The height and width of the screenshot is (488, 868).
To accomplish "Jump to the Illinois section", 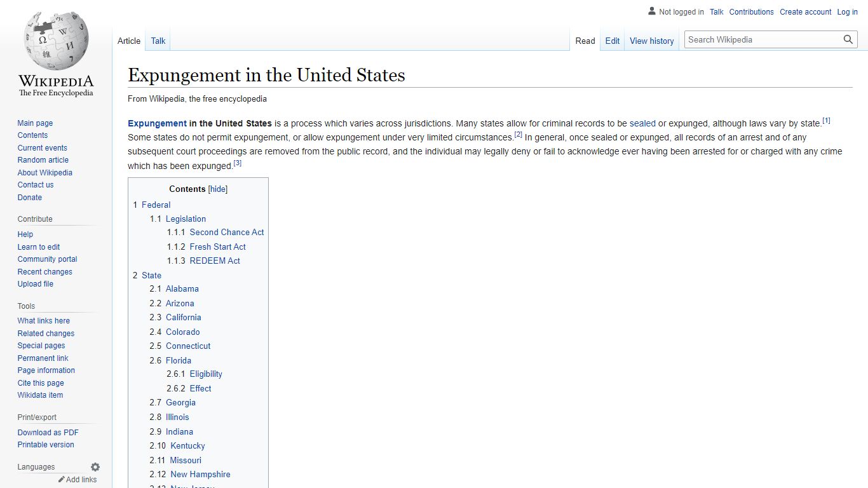I will pyautogui.click(x=170, y=417).
